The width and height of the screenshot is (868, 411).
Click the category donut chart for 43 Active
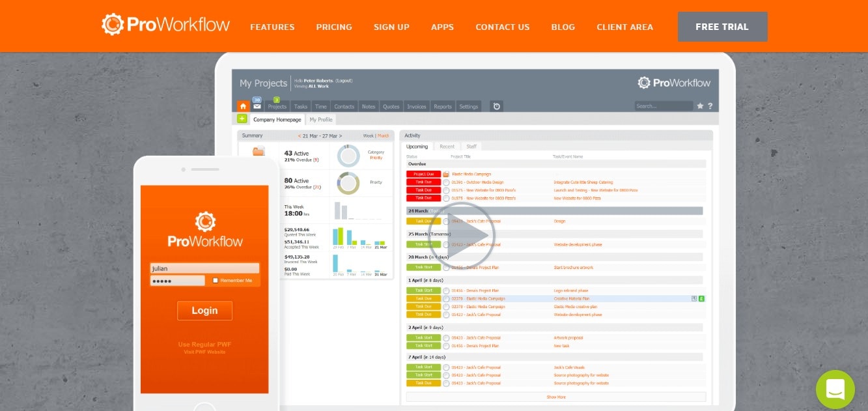click(349, 156)
